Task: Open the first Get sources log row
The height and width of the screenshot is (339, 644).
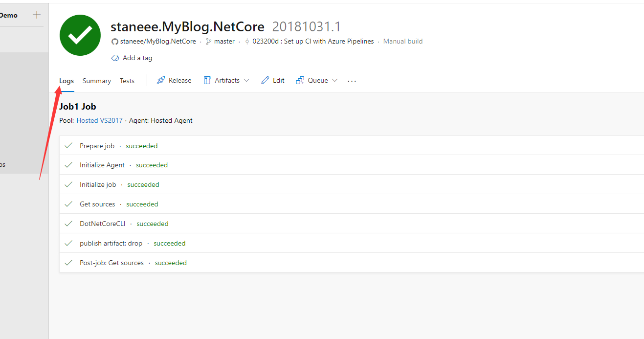Action: (352, 204)
